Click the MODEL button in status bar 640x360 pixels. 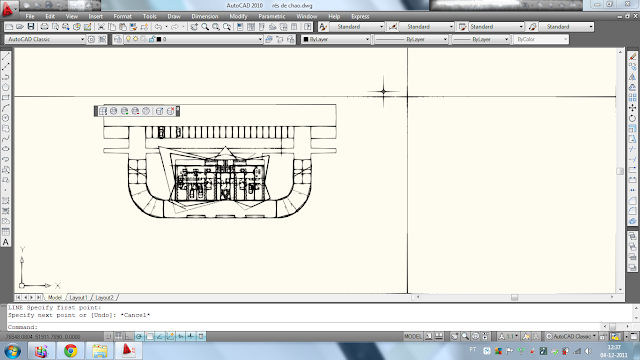[x=413, y=336]
